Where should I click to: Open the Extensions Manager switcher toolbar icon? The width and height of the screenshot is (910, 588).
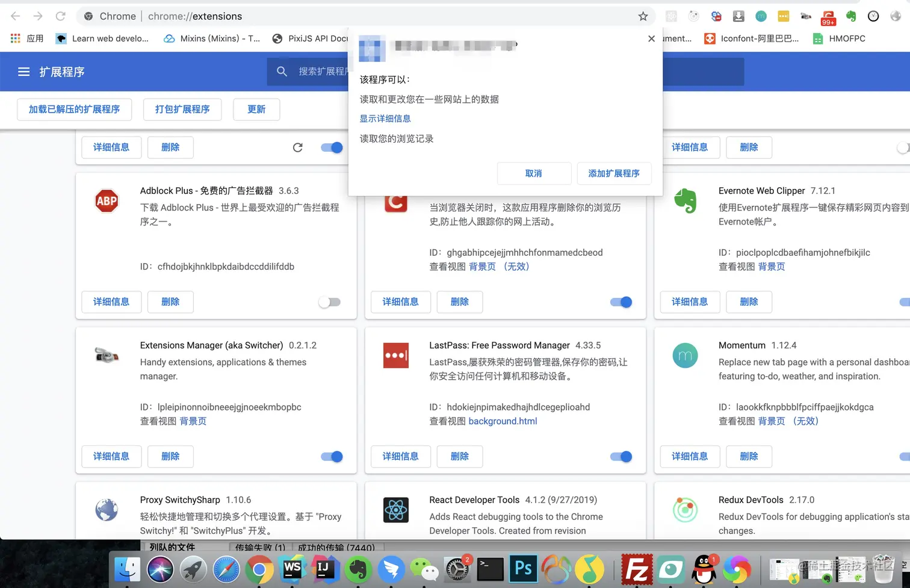click(806, 16)
